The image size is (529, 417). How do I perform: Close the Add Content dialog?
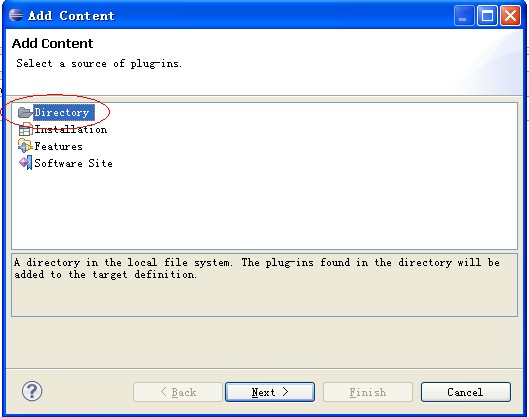coord(510,16)
